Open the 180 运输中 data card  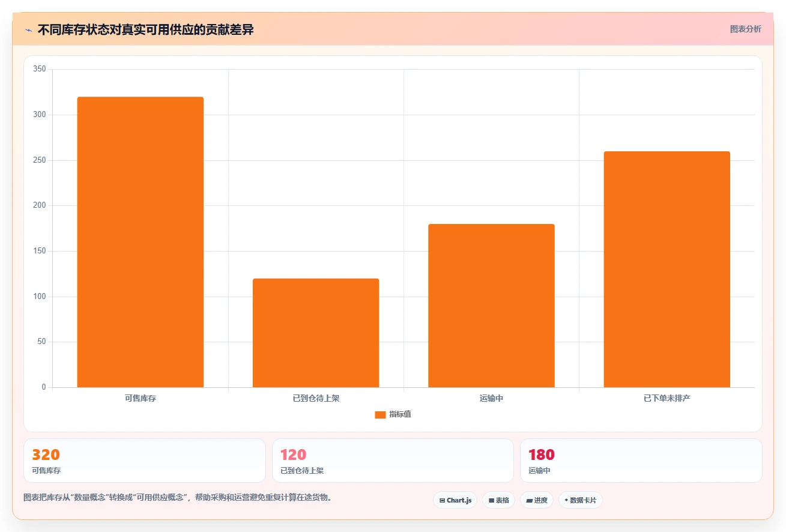pos(641,461)
